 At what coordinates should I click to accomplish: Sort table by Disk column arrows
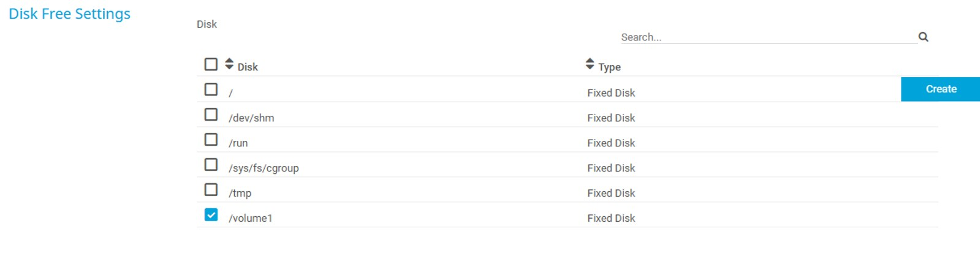pos(229,64)
